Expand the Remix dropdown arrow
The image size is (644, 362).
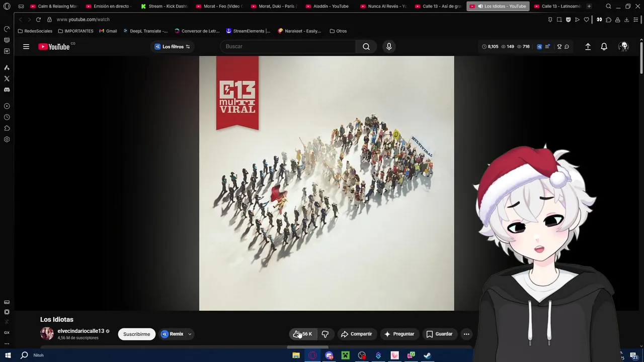[190, 334]
